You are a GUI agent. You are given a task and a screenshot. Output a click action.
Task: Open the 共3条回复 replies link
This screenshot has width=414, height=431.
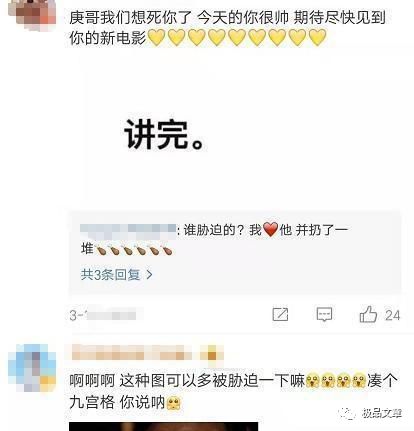116,275
